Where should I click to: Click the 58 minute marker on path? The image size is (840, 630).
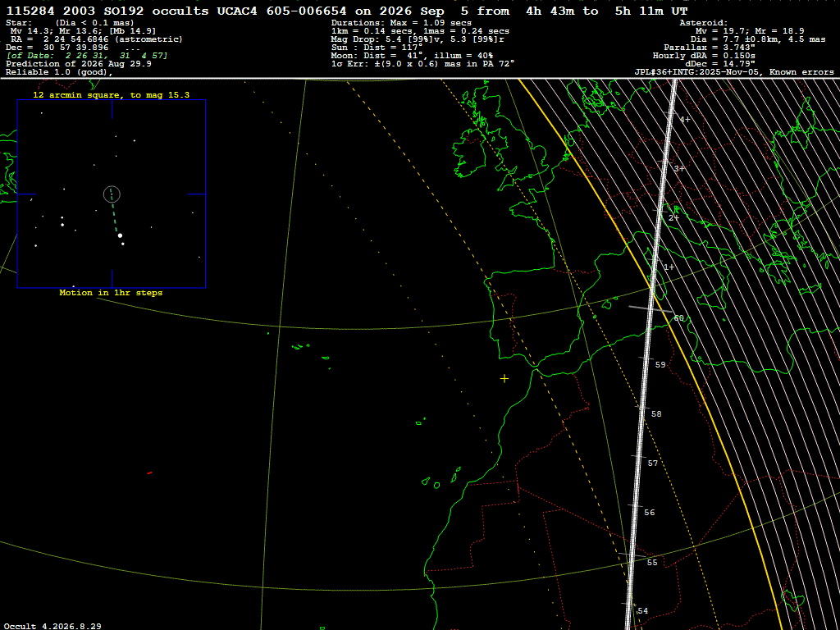(656, 414)
